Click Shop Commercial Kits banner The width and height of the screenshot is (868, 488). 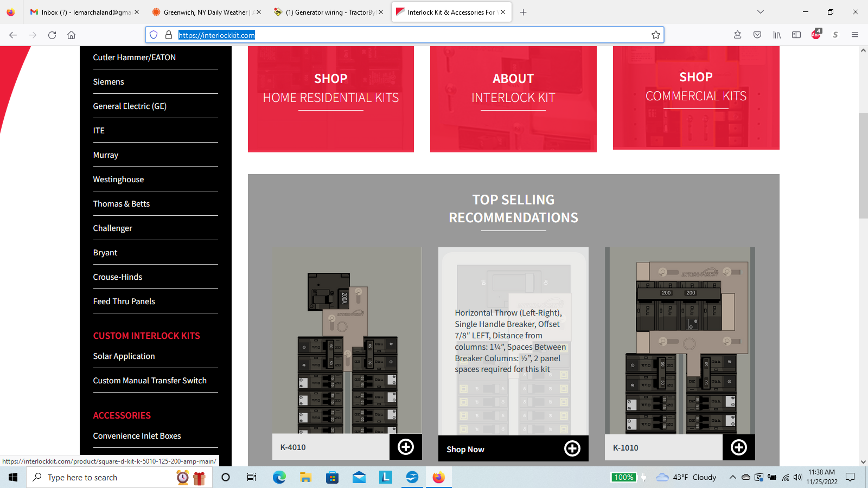tap(696, 98)
